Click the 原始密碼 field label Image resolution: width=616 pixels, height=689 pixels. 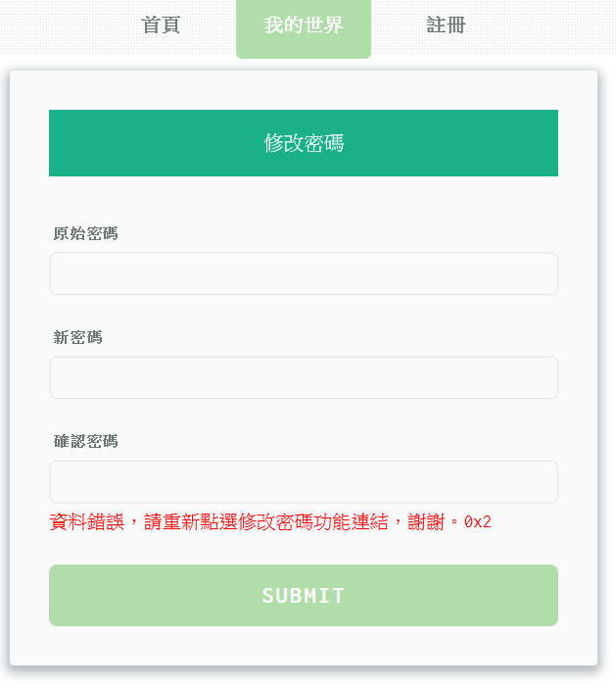pyautogui.click(x=86, y=233)
